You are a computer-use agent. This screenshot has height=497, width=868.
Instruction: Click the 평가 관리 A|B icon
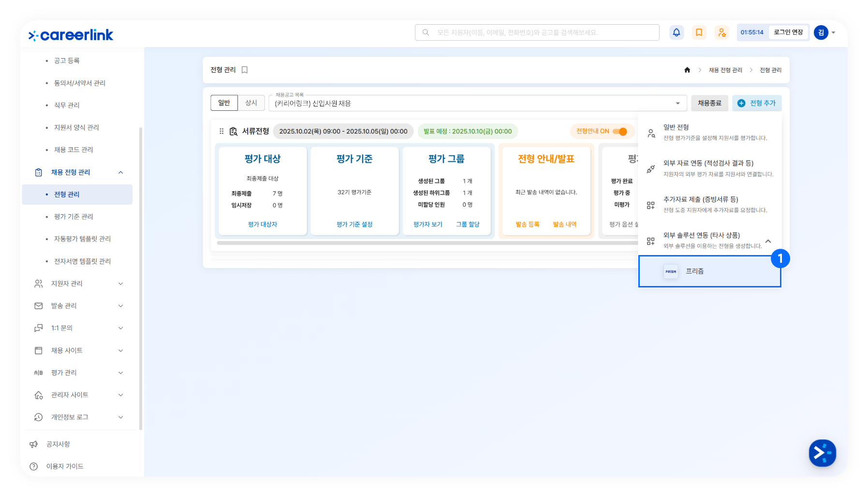39,373
